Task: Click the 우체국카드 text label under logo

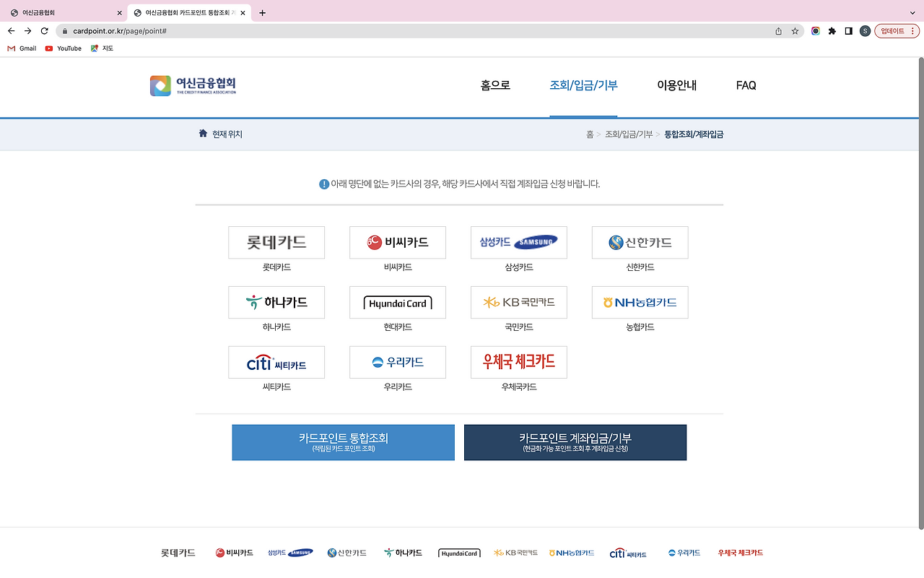Action: pos(519,387)
